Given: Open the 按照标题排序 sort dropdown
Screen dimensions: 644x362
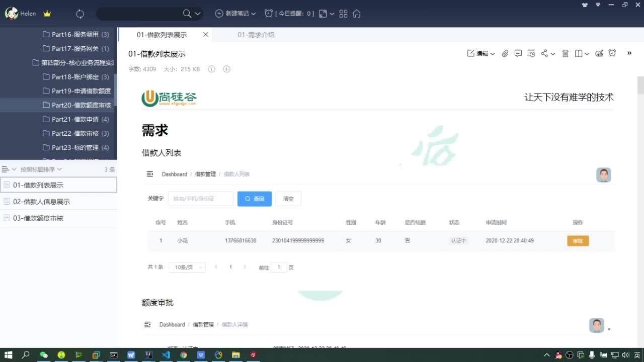Looking at the screenshot, I should [x=41, y=169].
